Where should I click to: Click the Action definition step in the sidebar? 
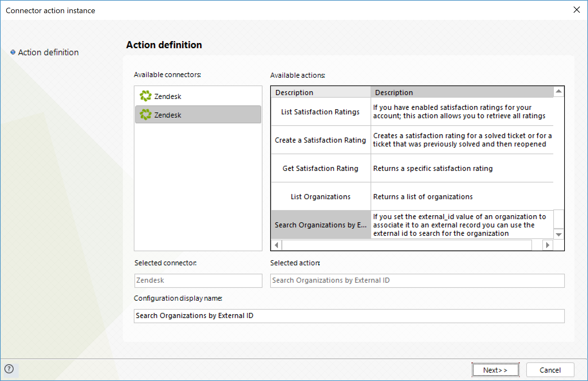tap(48, 52)
